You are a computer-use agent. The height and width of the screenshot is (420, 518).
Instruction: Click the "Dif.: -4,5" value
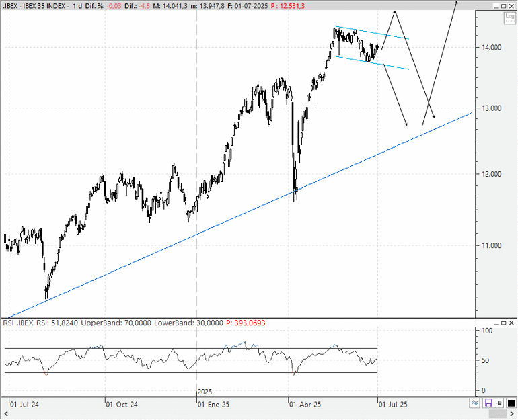point(138,6)
